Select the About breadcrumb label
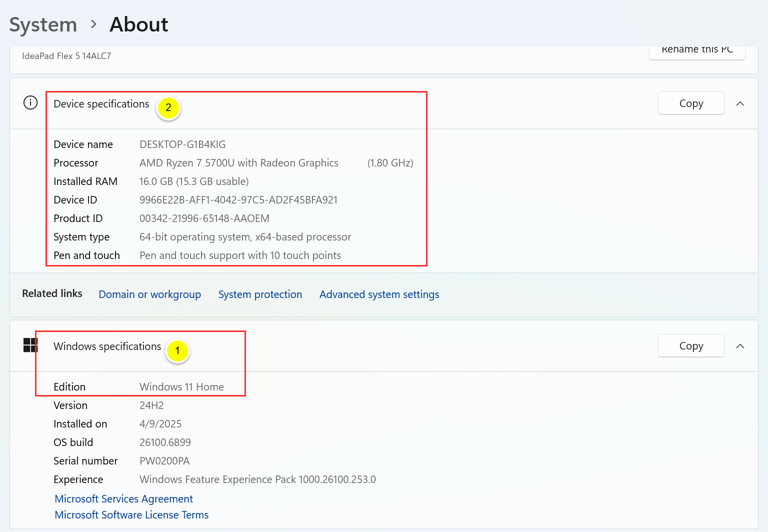Viewport: 768px width, 532px height. pyautogui.click(x=138, y=24)
